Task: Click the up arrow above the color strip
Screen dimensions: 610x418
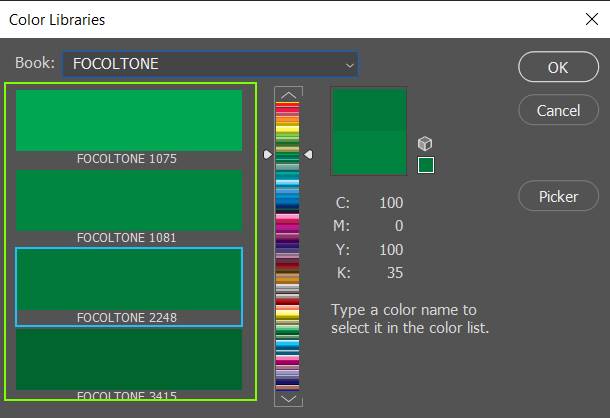Action: coord(288,95)
